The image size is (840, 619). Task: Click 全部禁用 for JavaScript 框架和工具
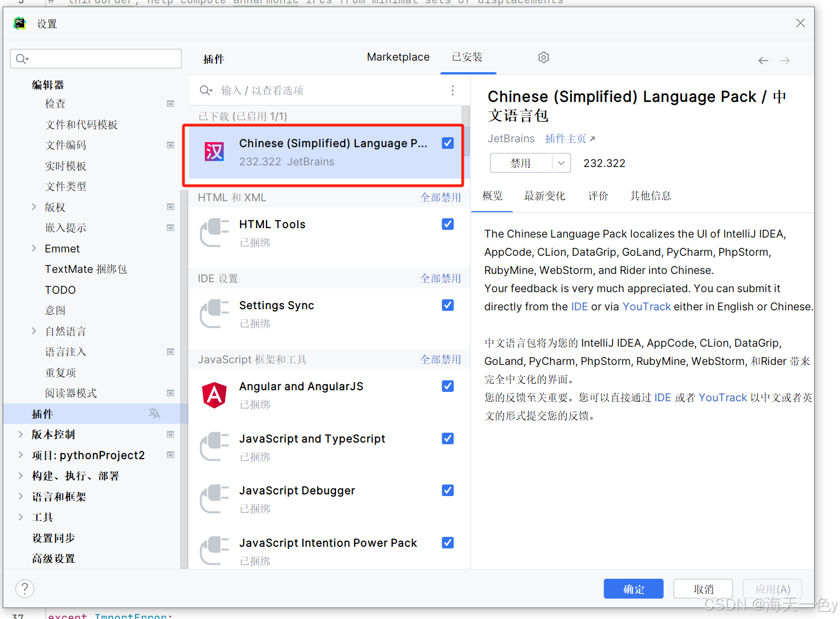(441, 359)
